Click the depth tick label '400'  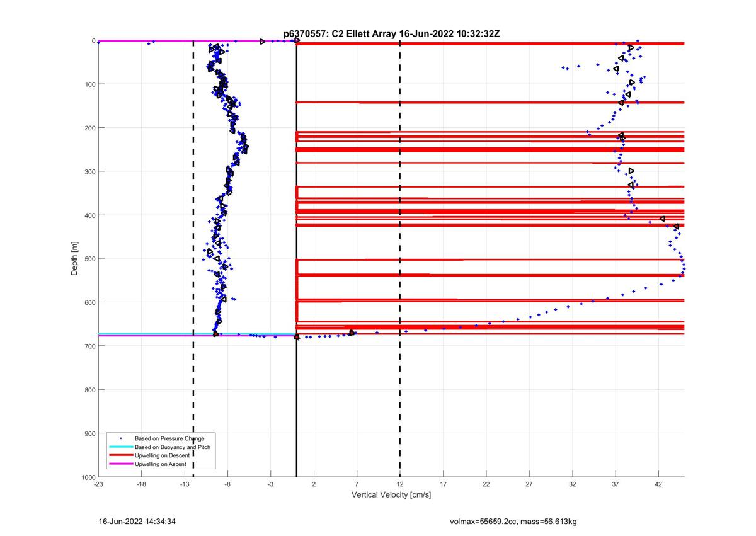(x=89, y=215)
